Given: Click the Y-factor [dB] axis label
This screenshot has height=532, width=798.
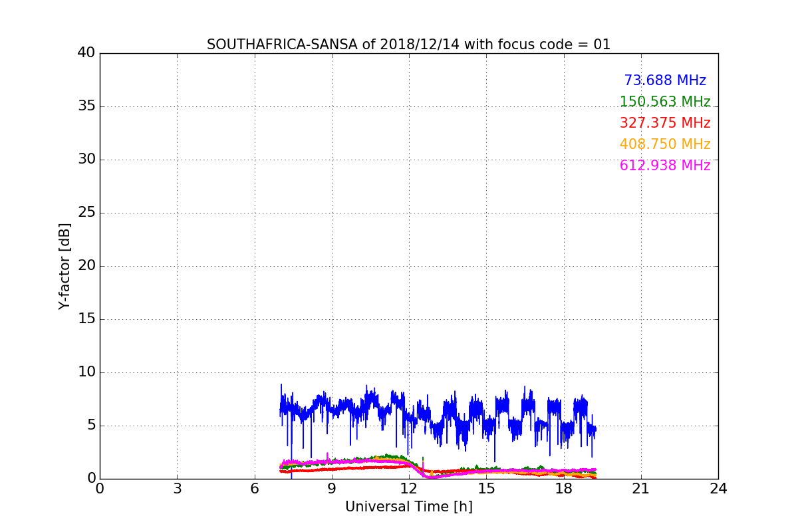Looking at the screenshot, I should point(65,266).
